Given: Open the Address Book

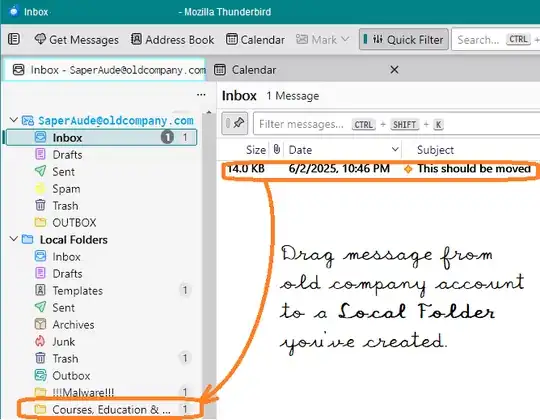Looking at the screenshot, I should tap(172, 40).
